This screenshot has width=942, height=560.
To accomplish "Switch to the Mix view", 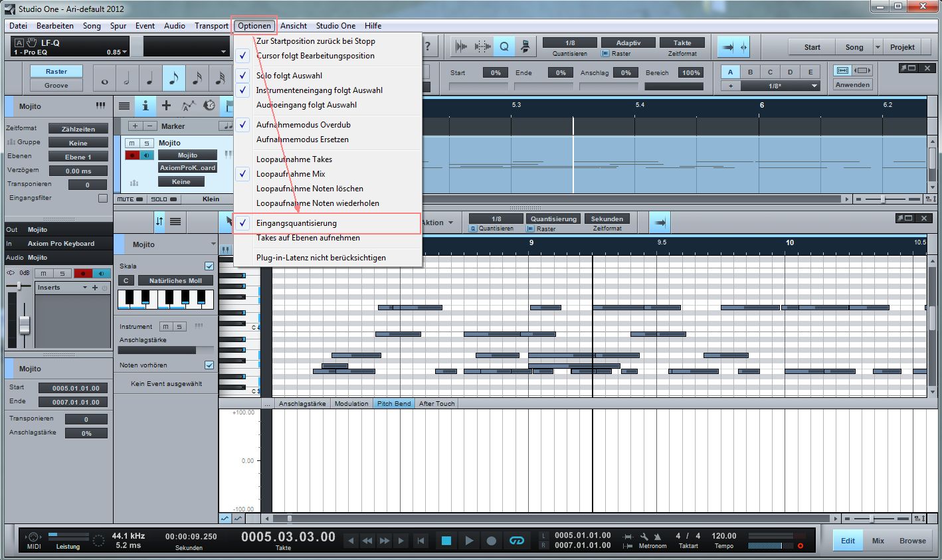I will (878, 541).
